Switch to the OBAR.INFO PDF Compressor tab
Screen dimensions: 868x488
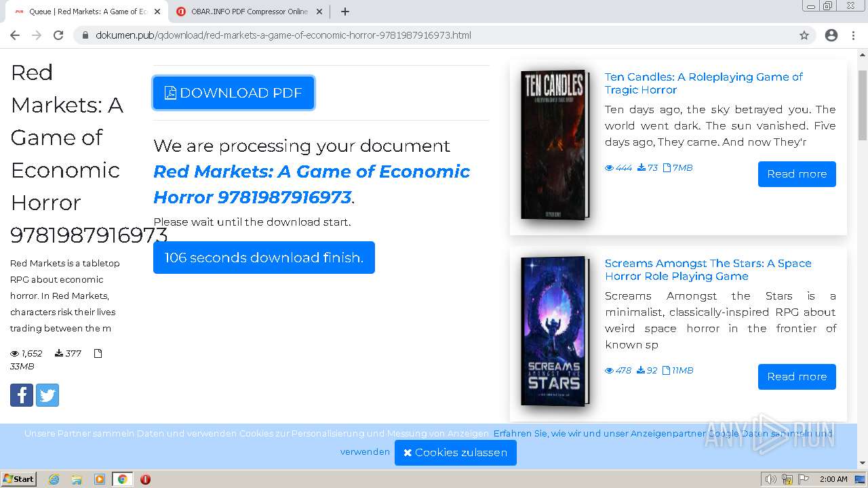249,12
